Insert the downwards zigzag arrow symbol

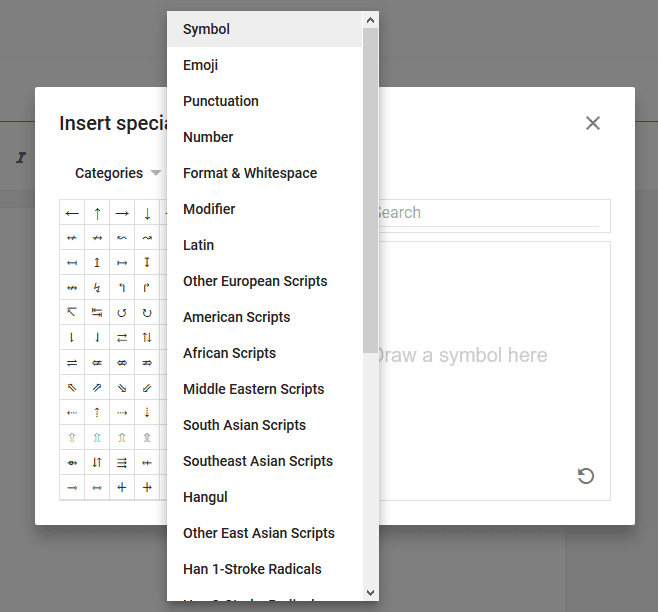coord(97,287)
